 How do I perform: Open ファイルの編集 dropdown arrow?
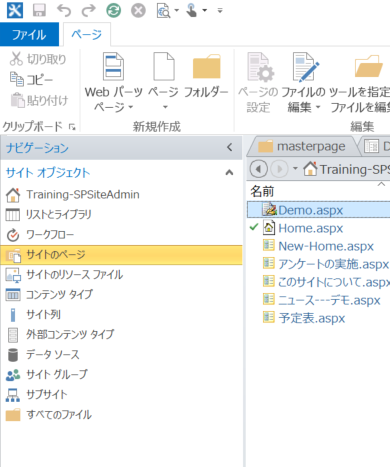[x=318, y=107]
